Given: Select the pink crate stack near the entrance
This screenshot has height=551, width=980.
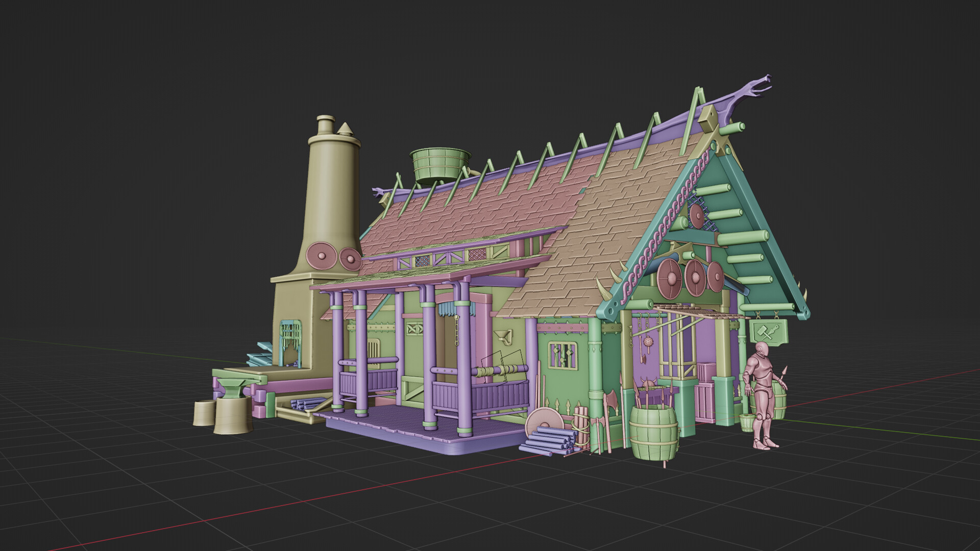Looking at the screenshot, I should (706, 391).
